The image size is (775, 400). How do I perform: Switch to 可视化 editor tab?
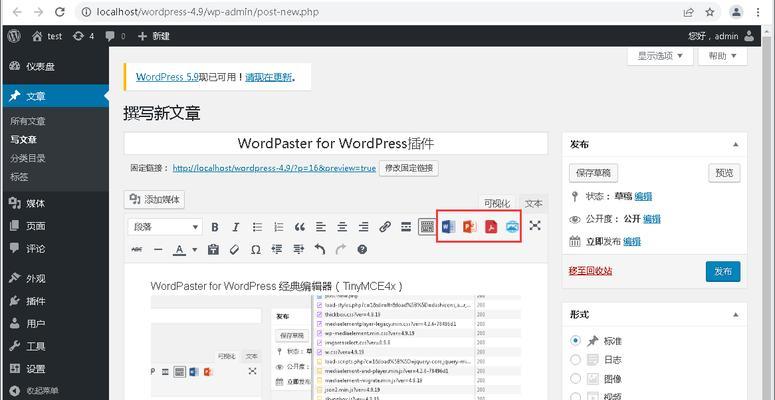click(x=497, y=204)
